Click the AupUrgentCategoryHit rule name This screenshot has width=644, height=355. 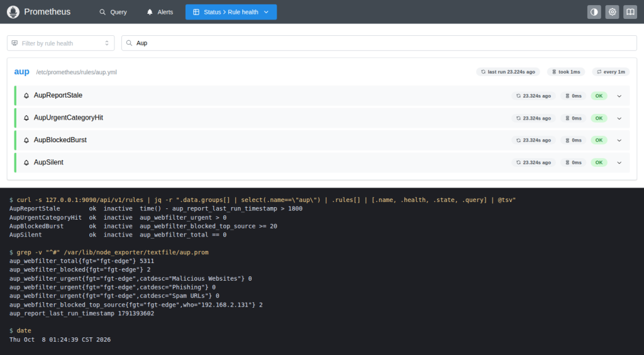point(68,118)
